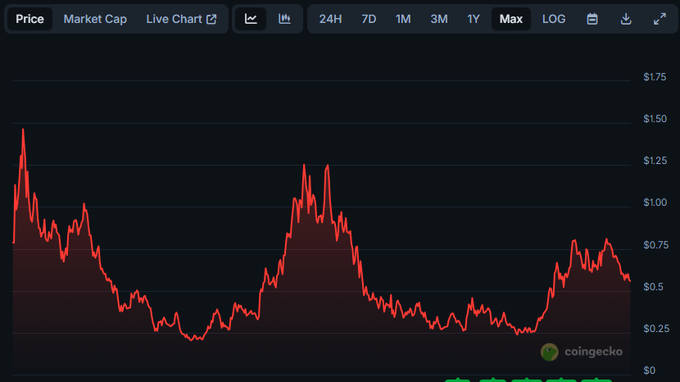Open the calendar date range picker
The height and width of the screenshot is (382, 680).
(592, 19)
